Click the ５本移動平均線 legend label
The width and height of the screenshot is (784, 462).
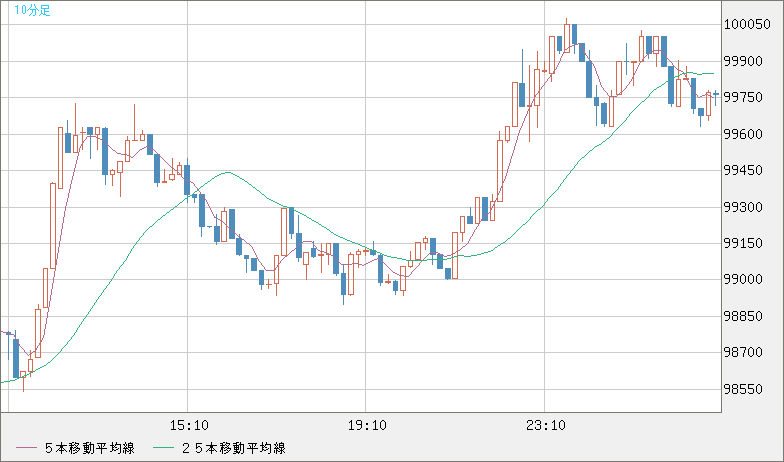(90, 448)
